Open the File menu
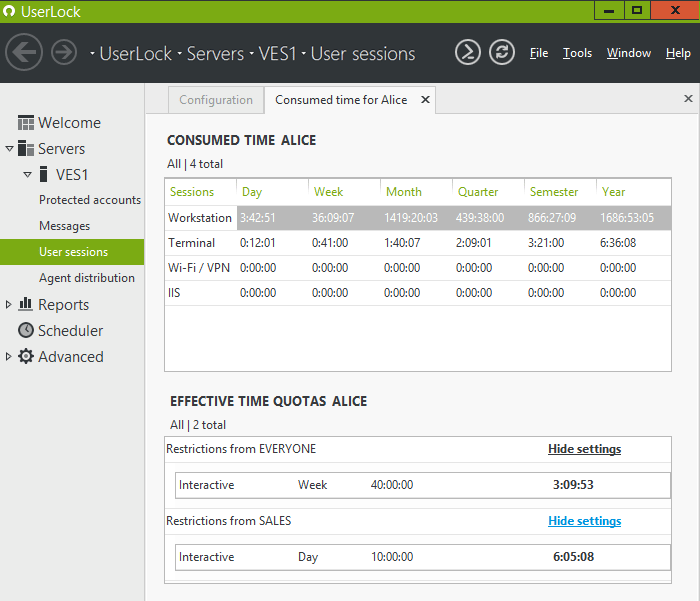This screenshot has height=601, width=700. 539,53
